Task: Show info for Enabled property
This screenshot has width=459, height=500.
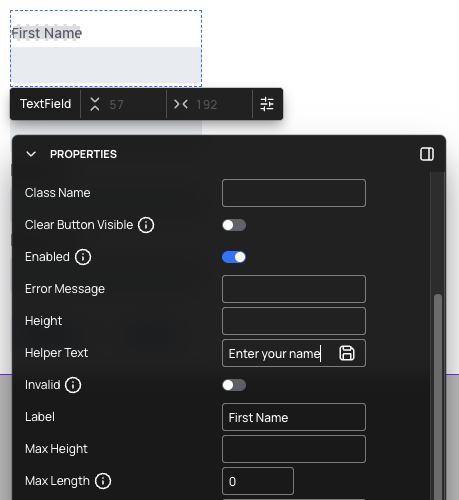Action: 83,257
